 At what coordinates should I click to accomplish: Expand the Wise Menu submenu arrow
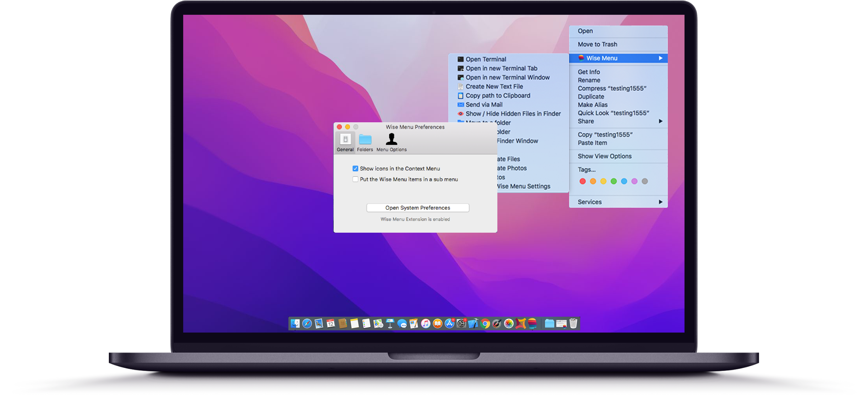pyautogui.click(x=660, y=58)
